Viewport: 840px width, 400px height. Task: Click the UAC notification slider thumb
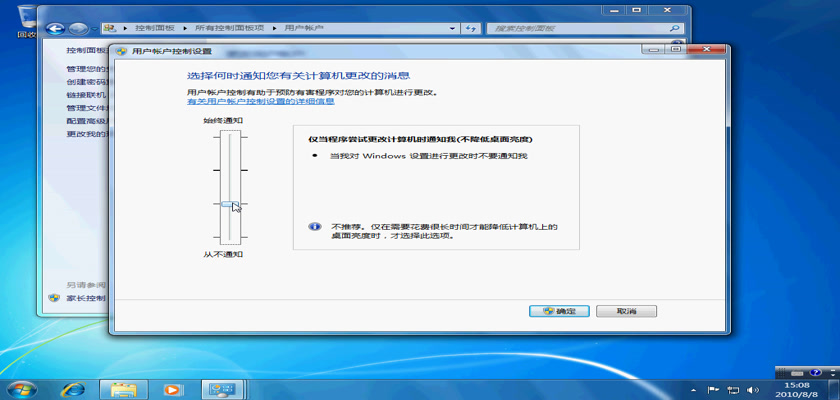(230, 205)
